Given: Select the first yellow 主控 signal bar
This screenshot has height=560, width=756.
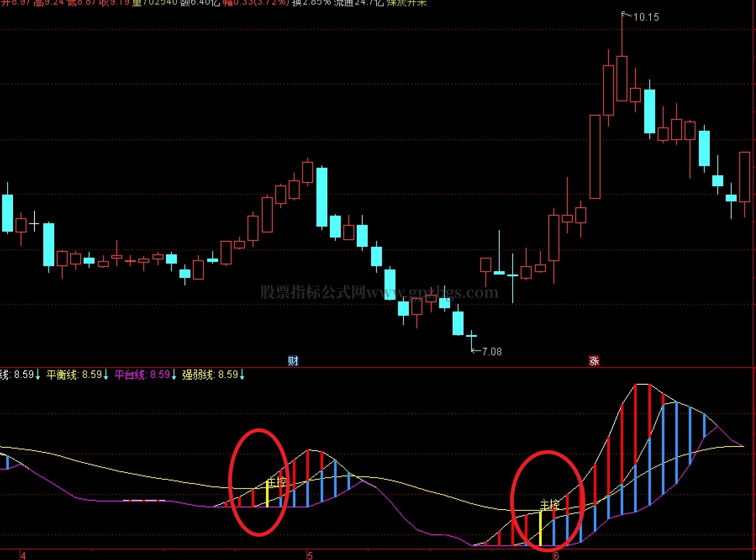Looking at the screenshot, I should pos(267,494).
